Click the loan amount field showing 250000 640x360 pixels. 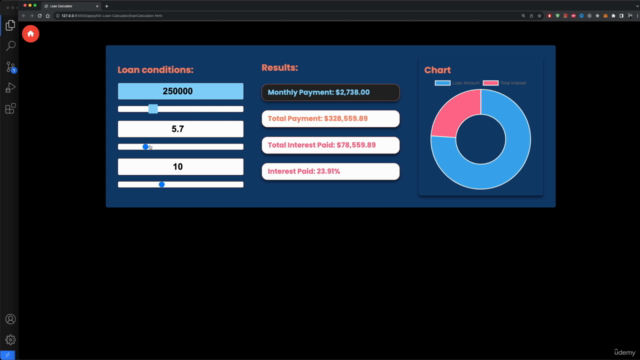coord(180,91)
